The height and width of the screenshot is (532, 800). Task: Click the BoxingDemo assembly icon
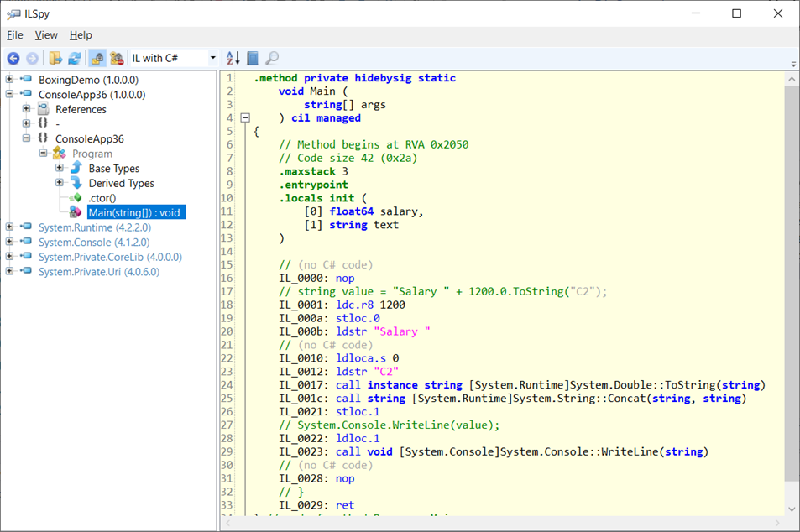pyautogui.click(x=26, y=79)
